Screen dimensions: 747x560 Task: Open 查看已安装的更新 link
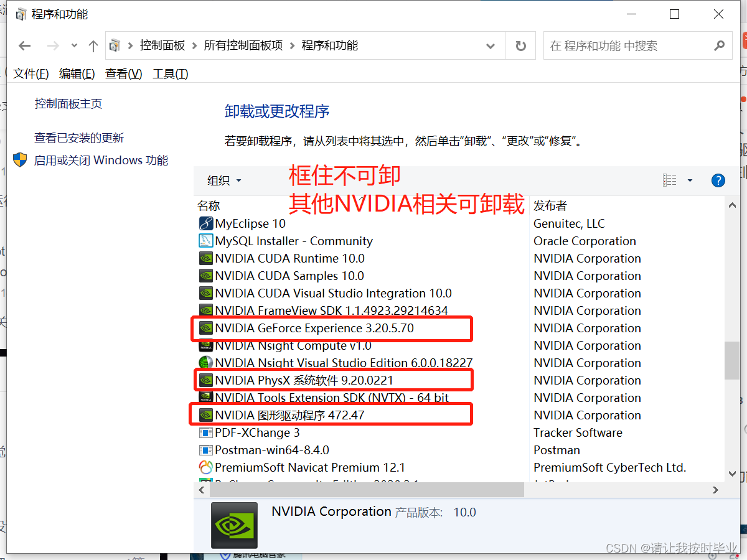[79, 138]
